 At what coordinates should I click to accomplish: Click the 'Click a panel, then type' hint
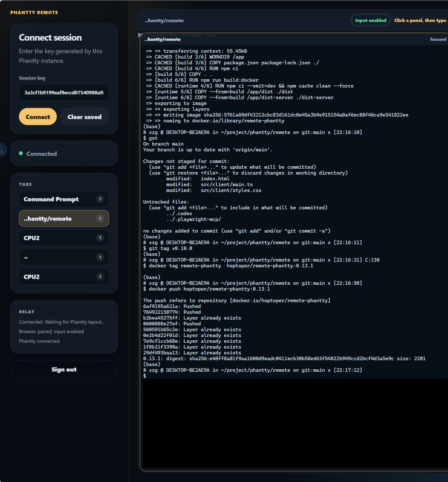(x=420, y=20)
